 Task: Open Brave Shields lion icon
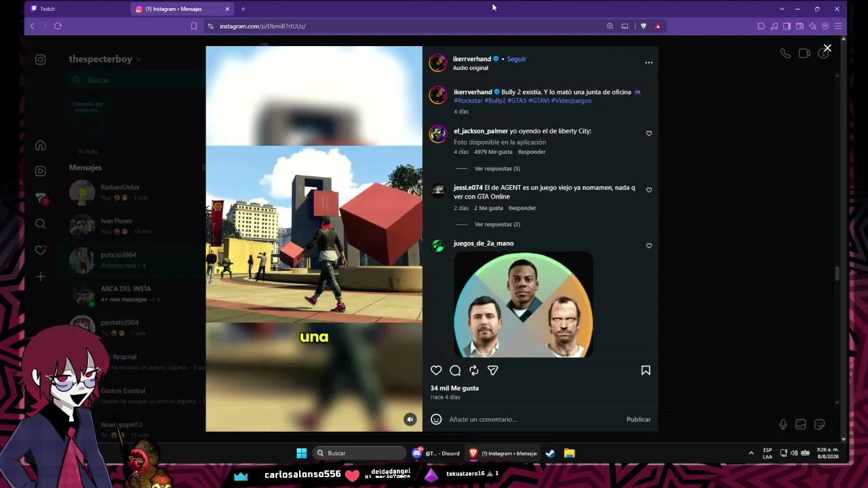click(644, 26)
